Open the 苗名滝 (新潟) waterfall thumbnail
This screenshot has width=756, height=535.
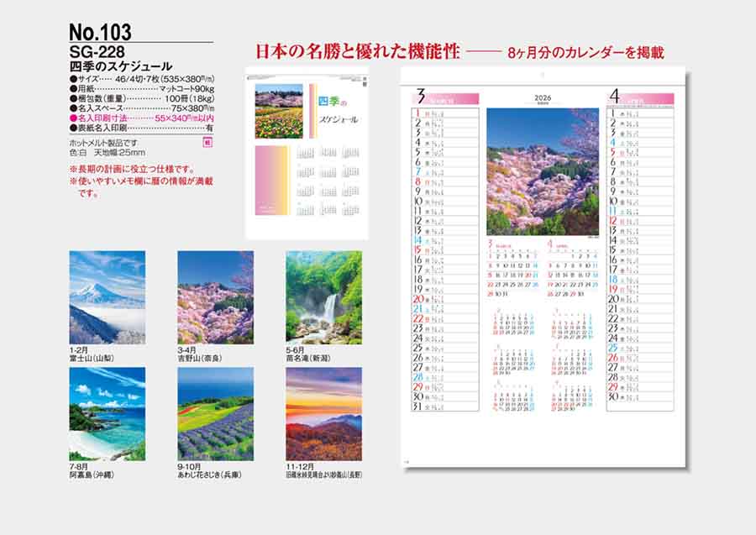point(323,297)
